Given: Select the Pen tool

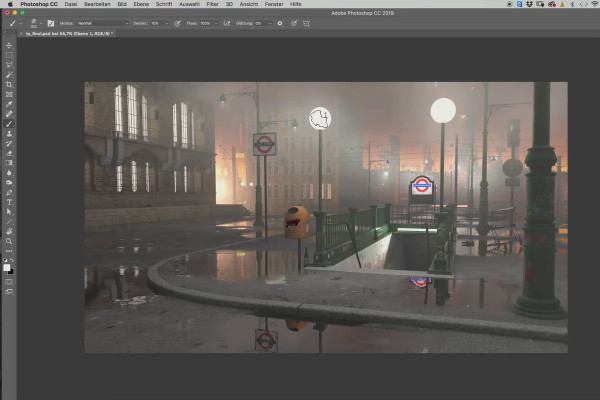Looking at the screenshot, I should 9,192.
